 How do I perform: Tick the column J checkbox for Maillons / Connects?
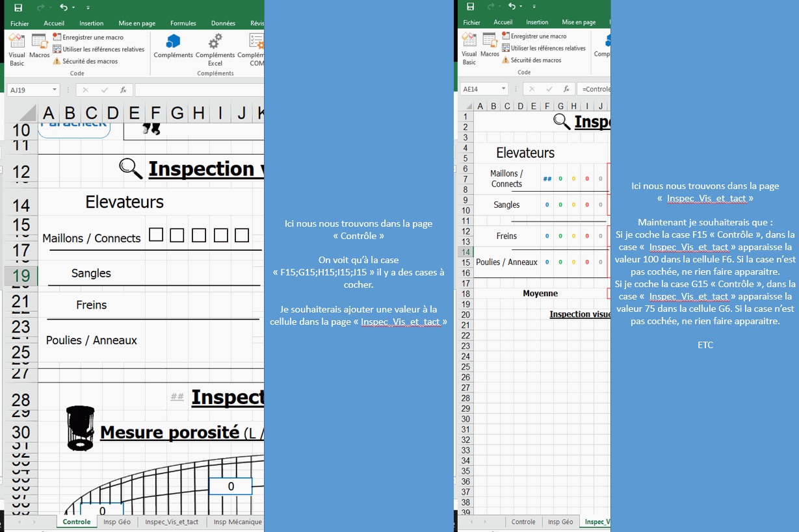[x=242, y=234]
